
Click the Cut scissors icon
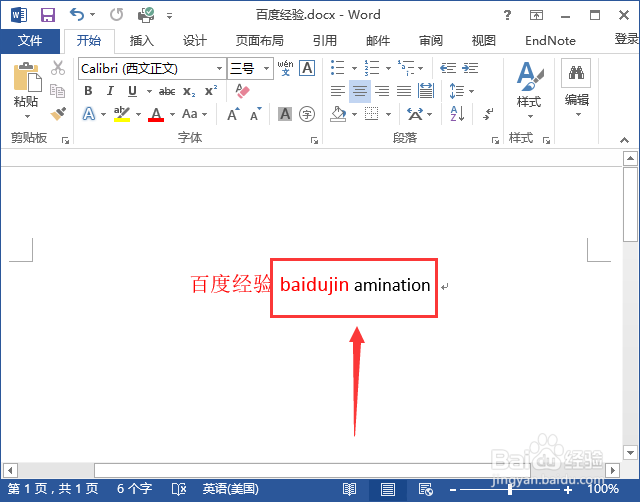[x=58, y=68]
